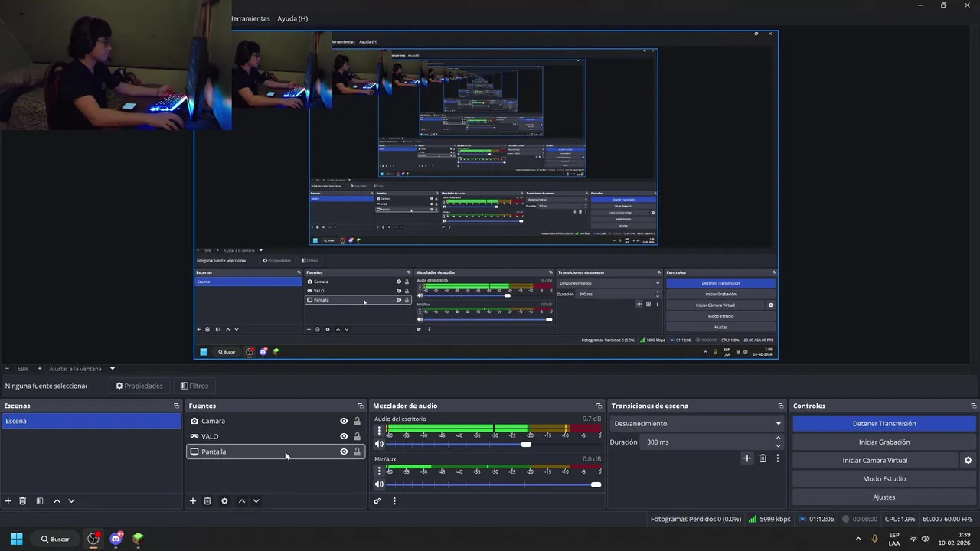Viewport: 980px width, 551px height.
Task: Open Ajustes in Controles panel
Action: [884, 497]
